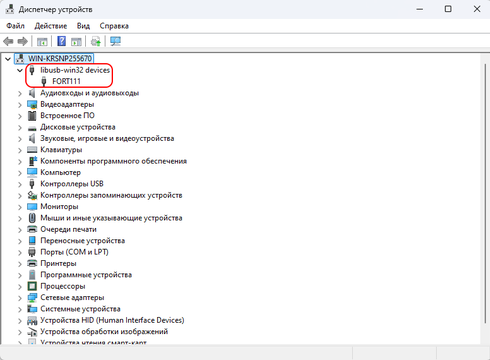Viewport: 490px width, 360px height.
Task: Select libusb-win32 devices label
Action: point(75,70)
